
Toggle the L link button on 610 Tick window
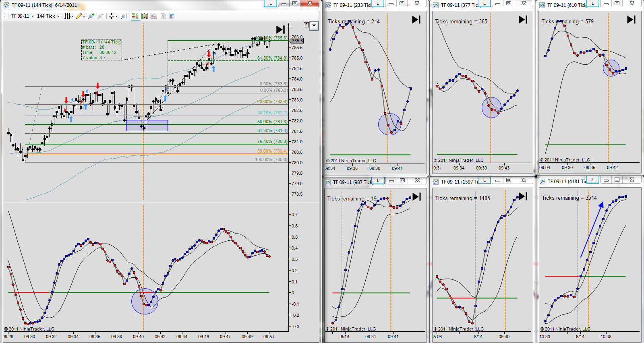592,3
